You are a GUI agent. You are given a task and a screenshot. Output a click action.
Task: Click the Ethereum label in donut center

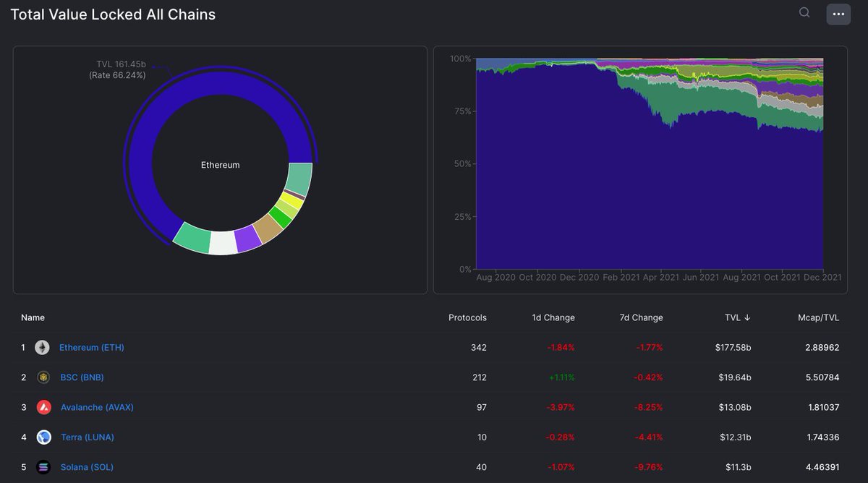220,165
